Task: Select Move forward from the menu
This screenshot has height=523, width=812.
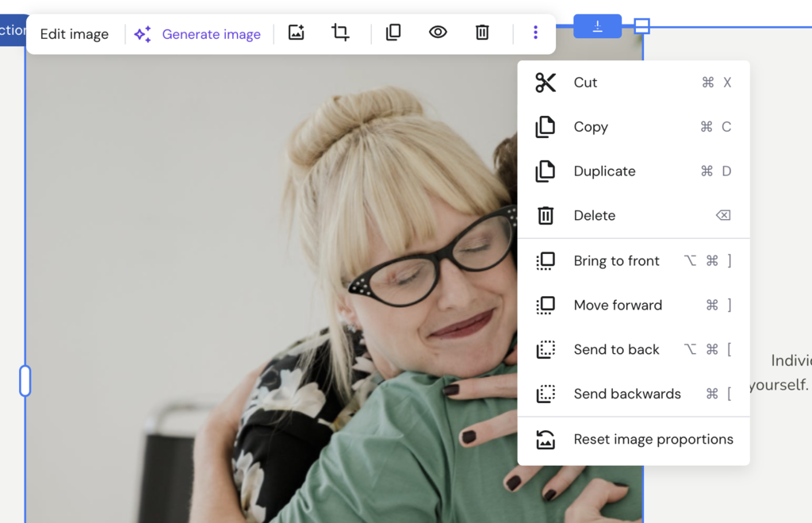Action: pyautogui.click(x=618, y=305)
